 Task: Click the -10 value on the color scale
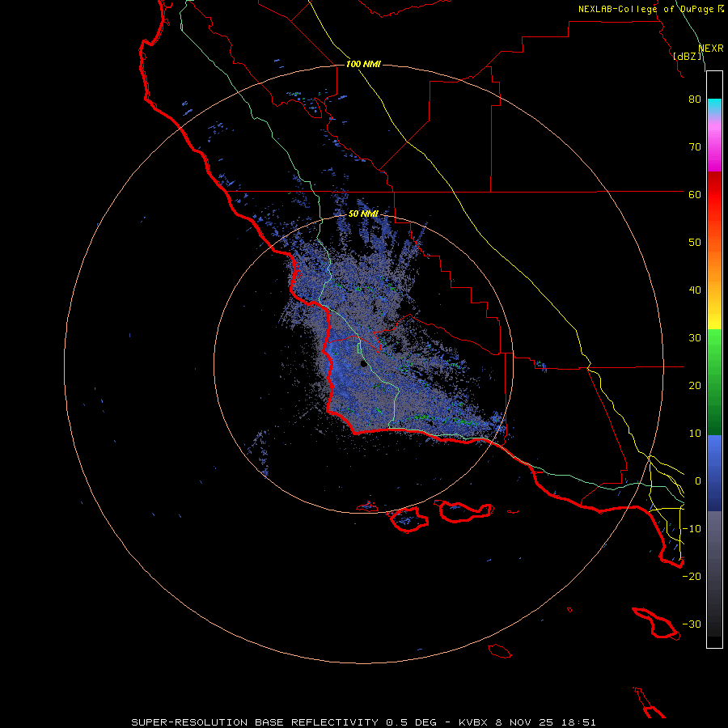point(692,529)
